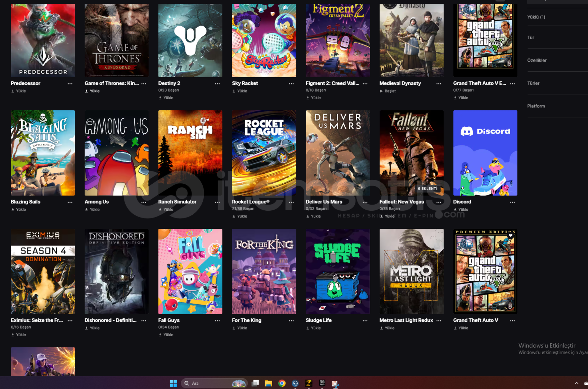This screenshot has height=389, width=588.
Task: Click Yükle under Fall Guys
Action: point(166,335)
